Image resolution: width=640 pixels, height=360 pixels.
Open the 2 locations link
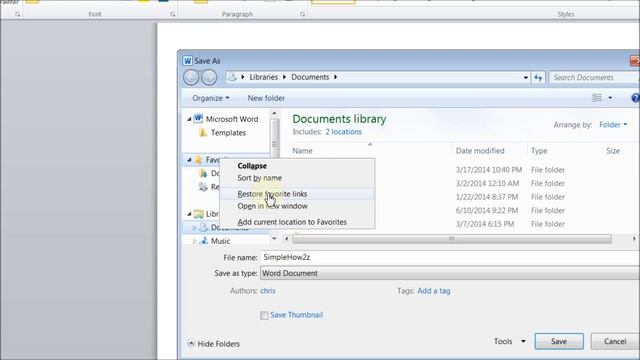pos(343,132)
